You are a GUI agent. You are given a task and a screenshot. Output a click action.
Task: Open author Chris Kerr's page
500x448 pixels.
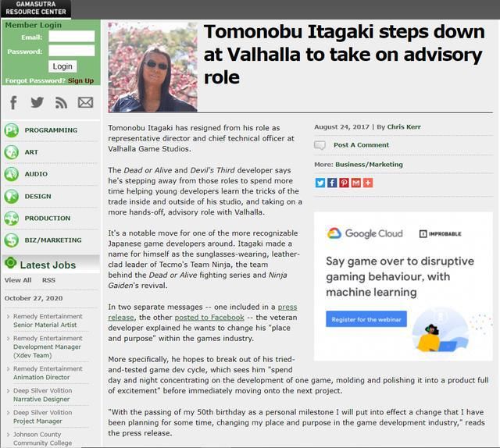(x=404, y=126)
